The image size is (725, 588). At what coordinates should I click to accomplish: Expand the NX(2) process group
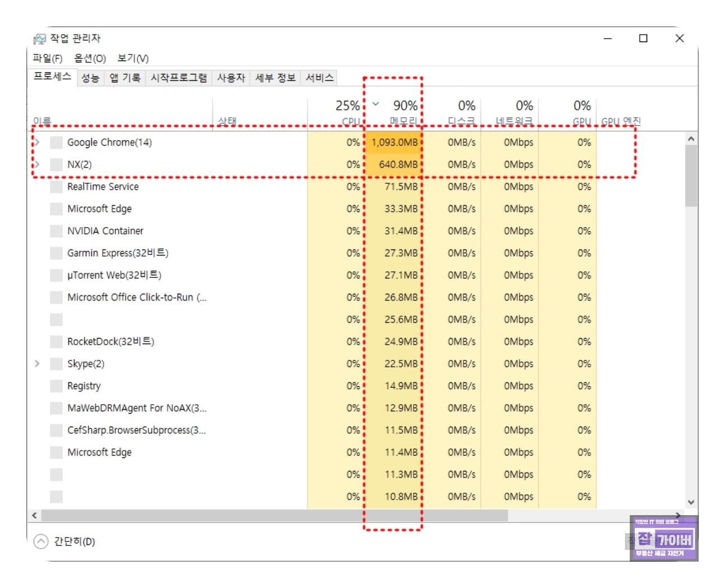point(38,164)
